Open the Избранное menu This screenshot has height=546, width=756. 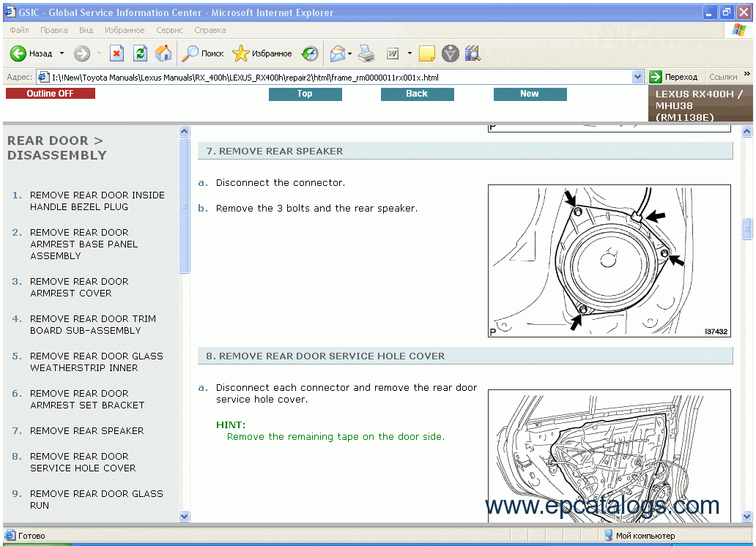coord(125,30)
